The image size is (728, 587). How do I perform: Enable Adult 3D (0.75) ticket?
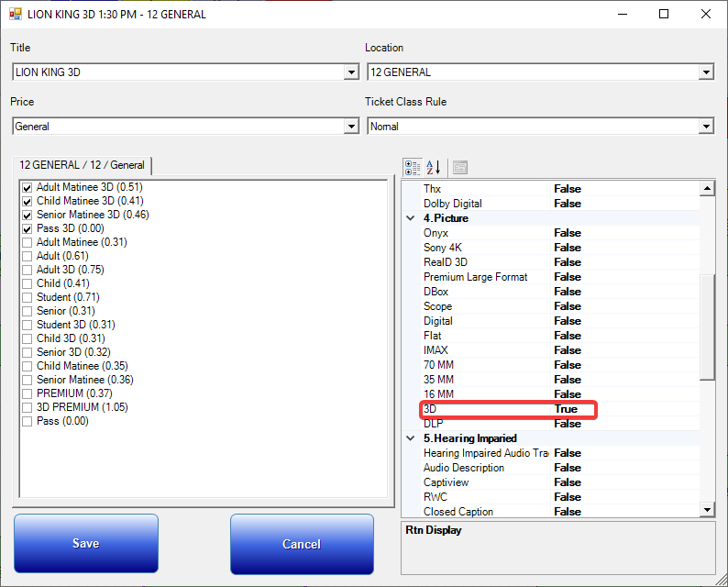coord(27,270)
